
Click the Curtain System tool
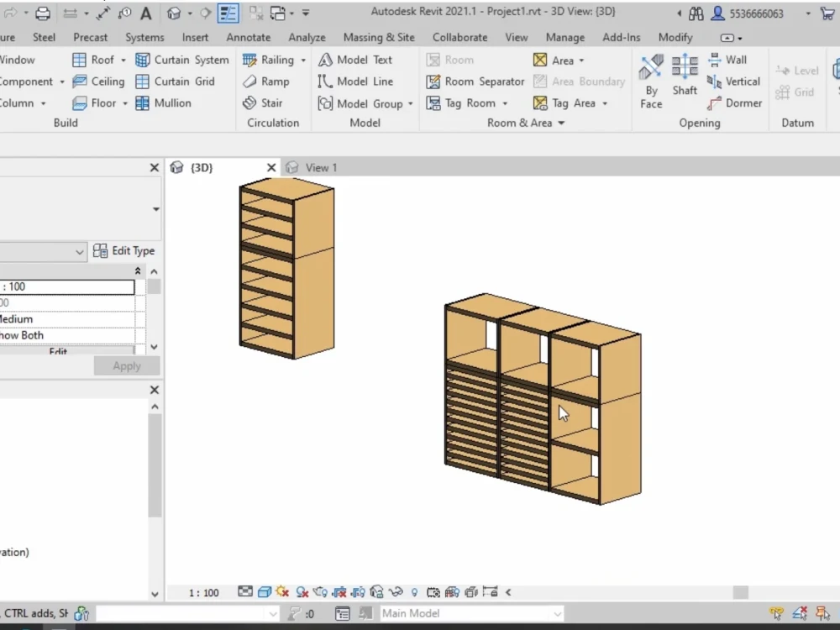(182, 60)
